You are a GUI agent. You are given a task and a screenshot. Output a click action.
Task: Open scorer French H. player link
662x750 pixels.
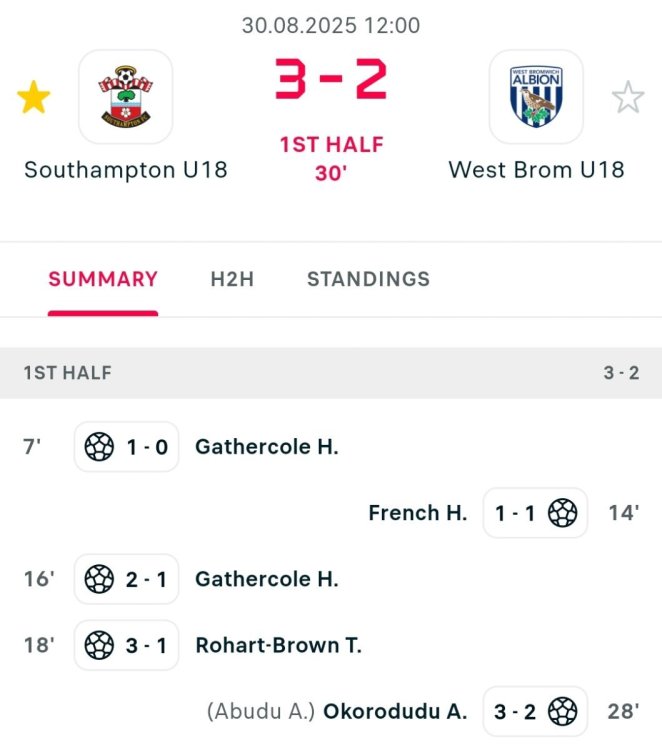point(418,513)
